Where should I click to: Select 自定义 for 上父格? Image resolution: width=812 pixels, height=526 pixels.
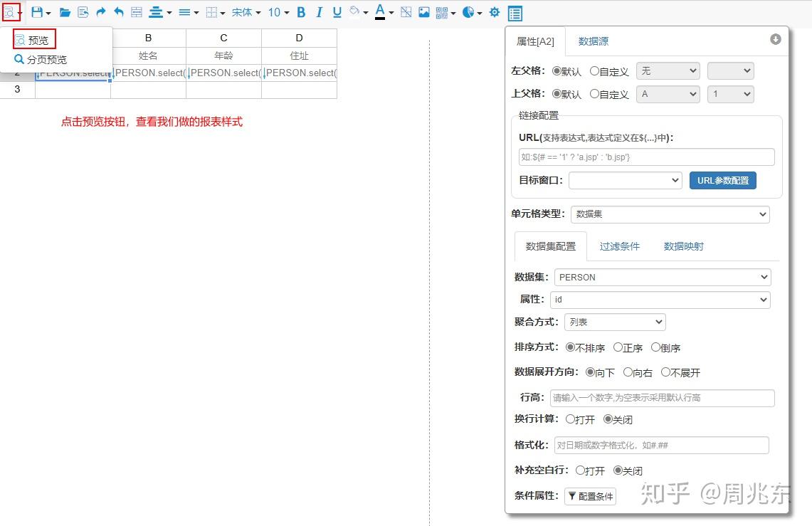(594, 94)
